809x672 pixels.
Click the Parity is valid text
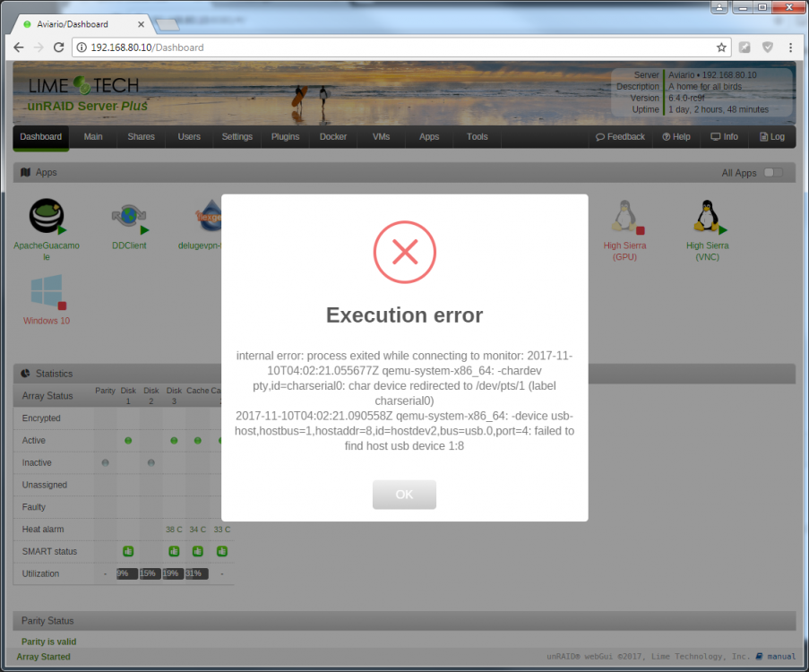click(x=49, y=642)
